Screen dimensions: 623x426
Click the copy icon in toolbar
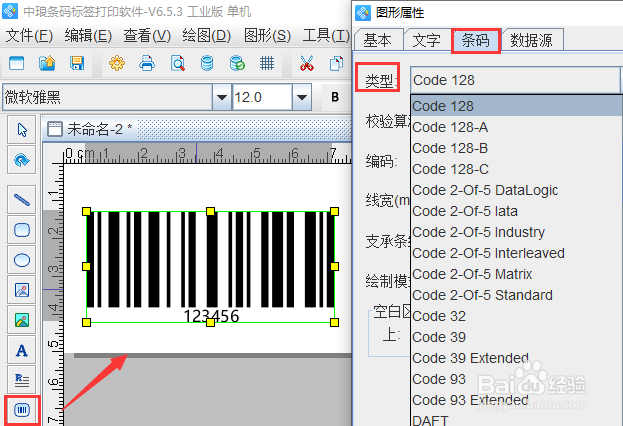[x=336, y=63]
